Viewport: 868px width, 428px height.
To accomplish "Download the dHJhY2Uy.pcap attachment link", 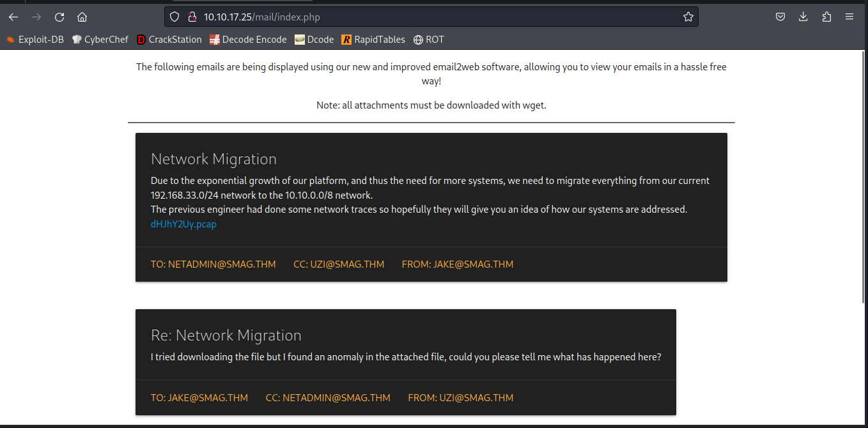I will (183, 224).
